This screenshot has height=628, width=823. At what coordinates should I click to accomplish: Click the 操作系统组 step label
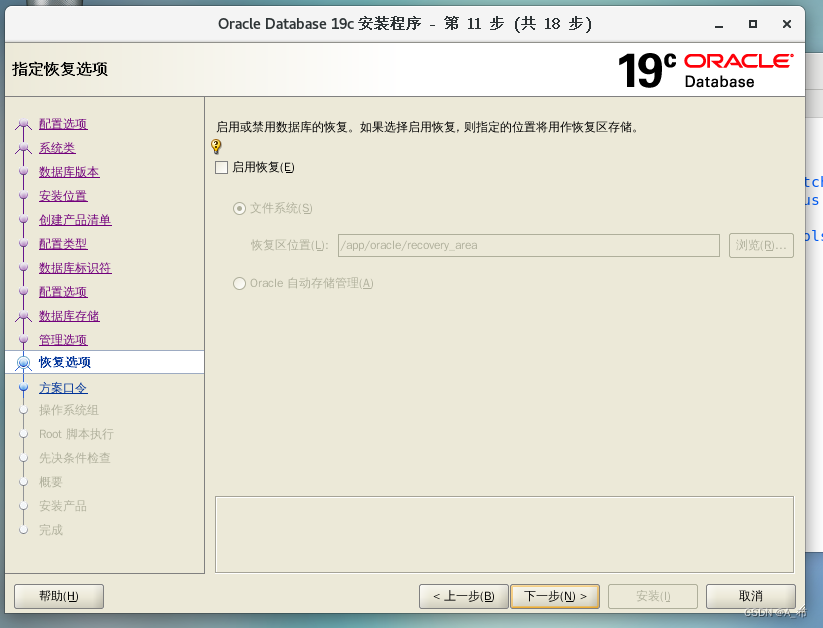(x=69, y=410)
